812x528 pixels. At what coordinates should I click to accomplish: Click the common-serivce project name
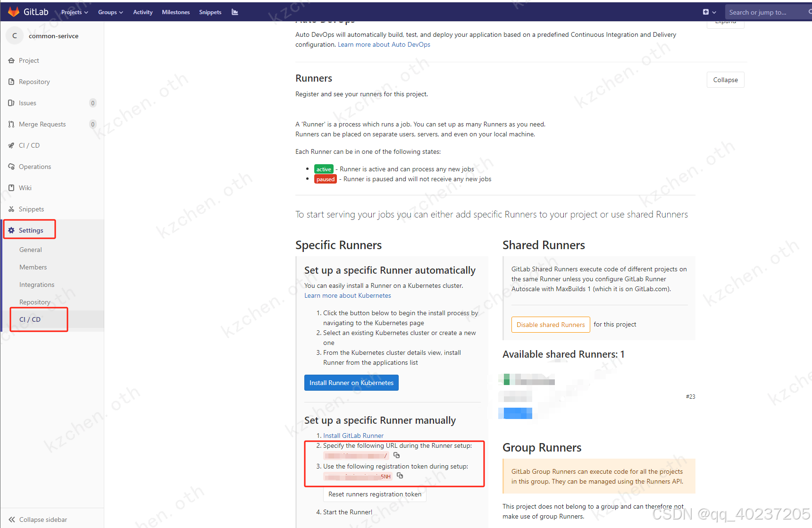(x=53, y=36)
